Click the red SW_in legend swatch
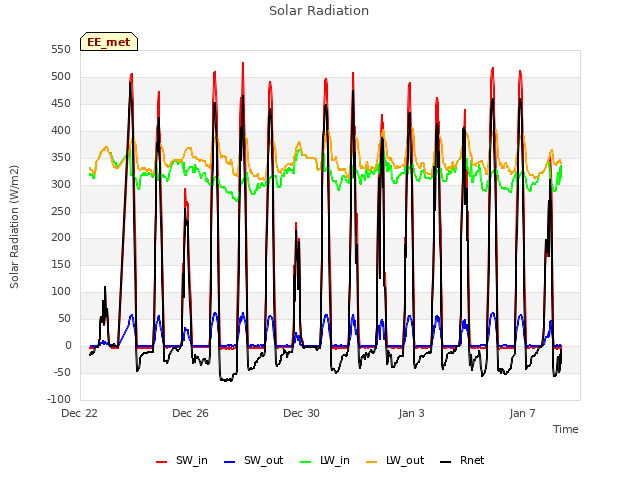The height and width of the screenshot is (480, 640). pyautogui.click(x=162, y=462)
